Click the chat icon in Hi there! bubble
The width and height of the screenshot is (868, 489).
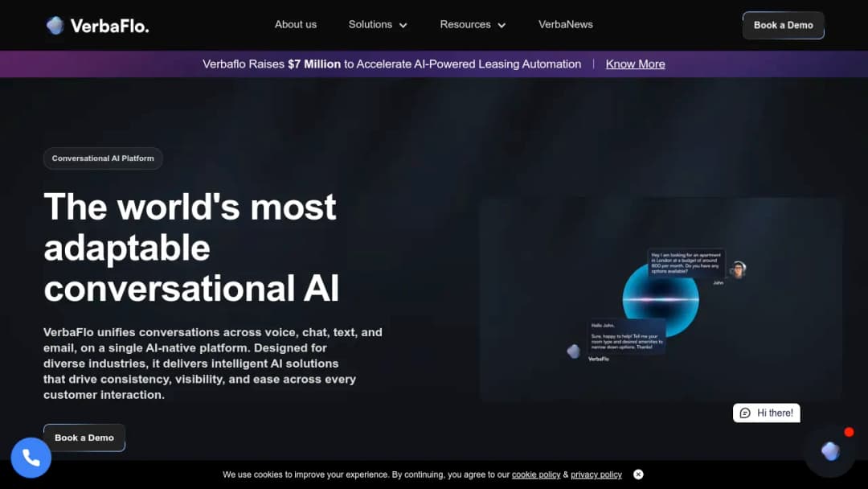pos(745,413)
